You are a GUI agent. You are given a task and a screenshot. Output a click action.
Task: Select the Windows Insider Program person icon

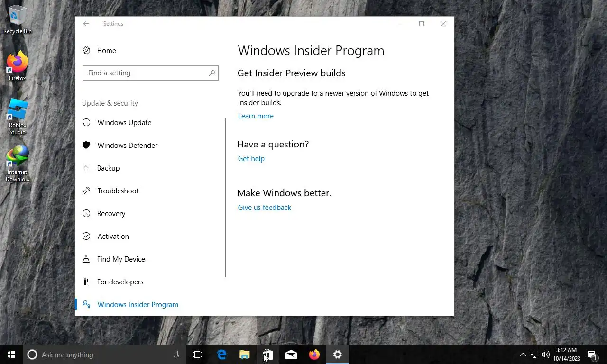coord(86,304)
